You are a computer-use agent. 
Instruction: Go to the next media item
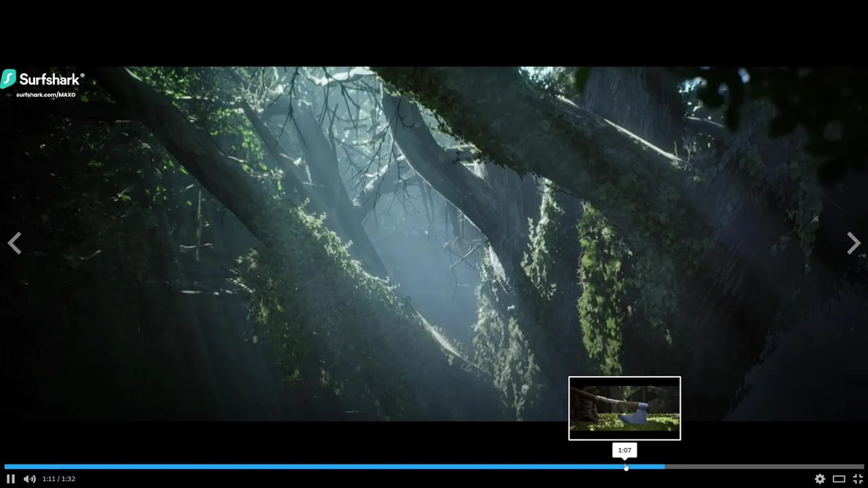[853, 243]
